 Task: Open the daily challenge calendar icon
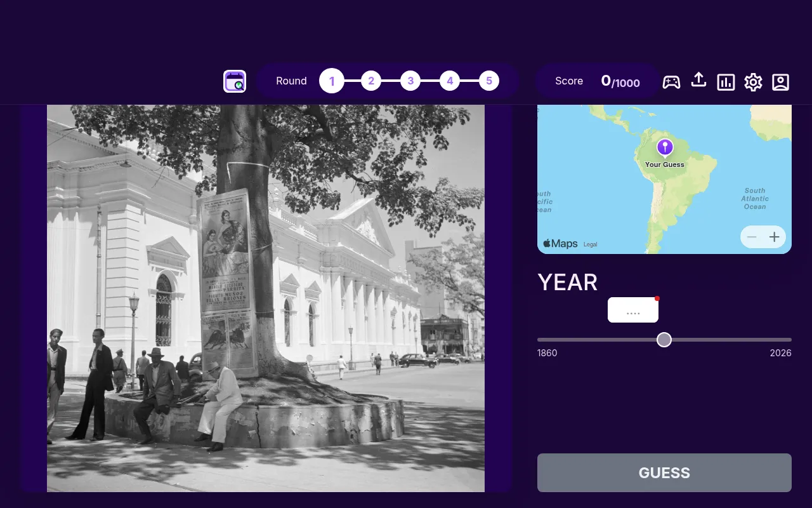(x=235, y=81)
